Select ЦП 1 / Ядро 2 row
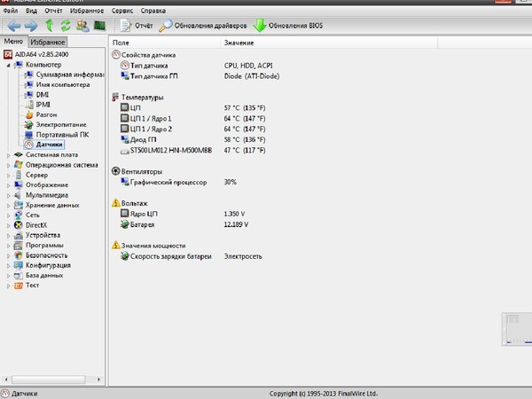Screen dimensions: 532x399 193,129
